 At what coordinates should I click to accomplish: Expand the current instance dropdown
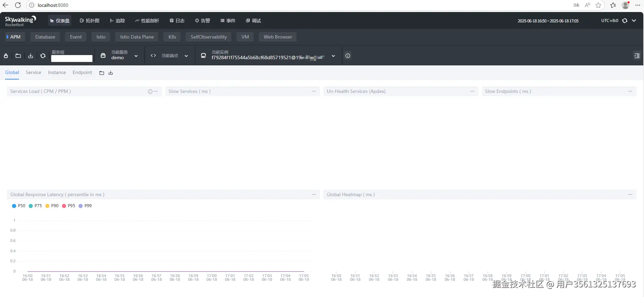tap(333, 56)
